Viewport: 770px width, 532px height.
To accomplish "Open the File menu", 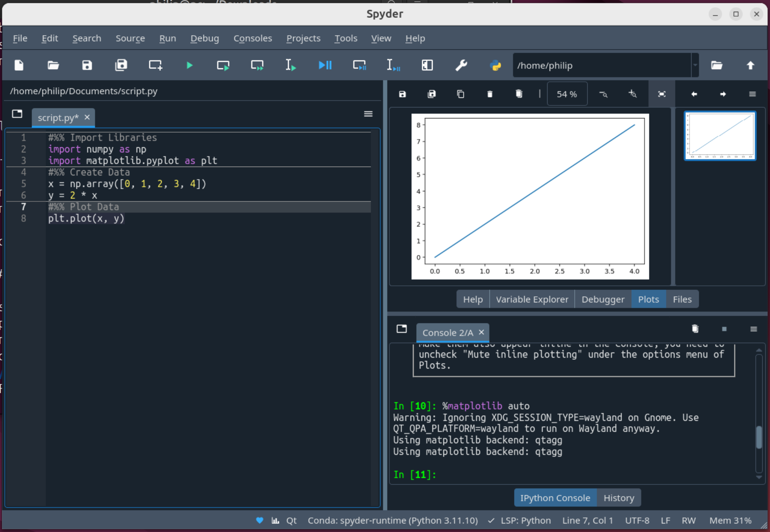I will tap(20, 38).
